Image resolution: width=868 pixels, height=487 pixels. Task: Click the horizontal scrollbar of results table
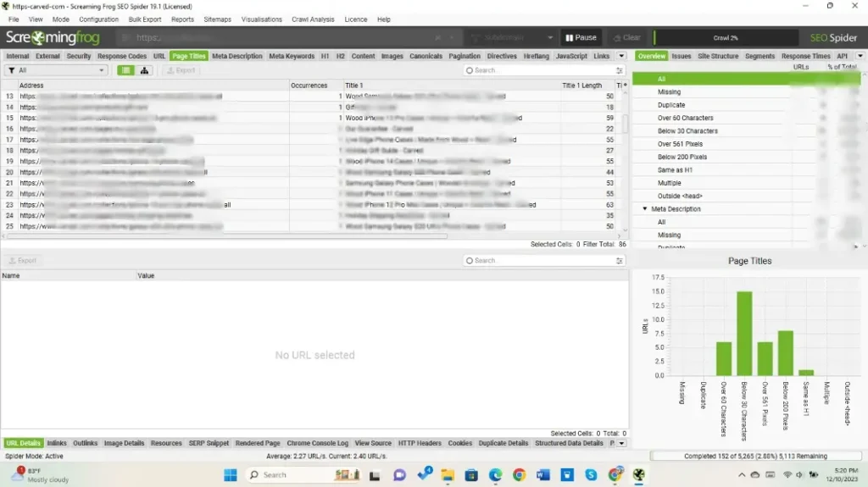click(x=227, y=236)
